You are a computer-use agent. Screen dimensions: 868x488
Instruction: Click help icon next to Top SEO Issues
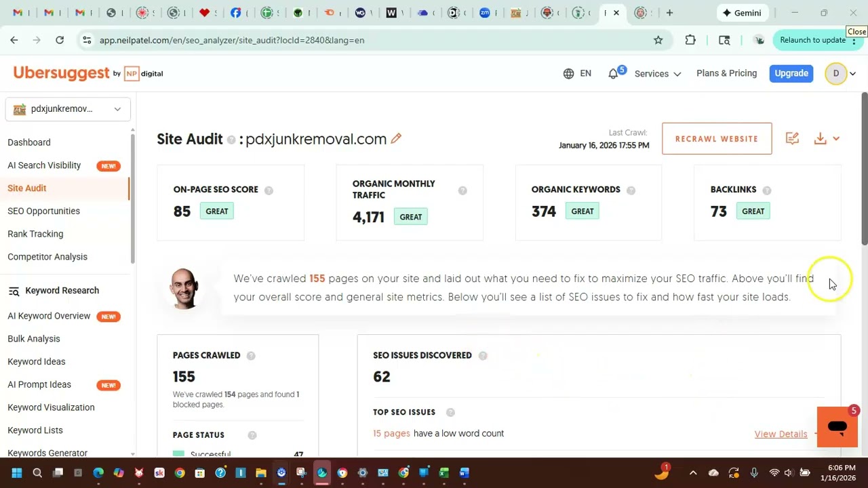point(450,412)
